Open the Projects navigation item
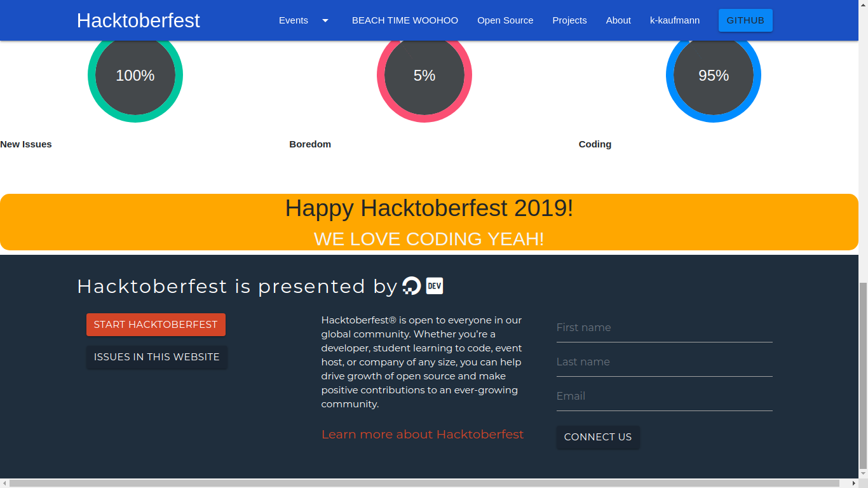This screenshot has width=868, height=488. (x=569, y=20)
